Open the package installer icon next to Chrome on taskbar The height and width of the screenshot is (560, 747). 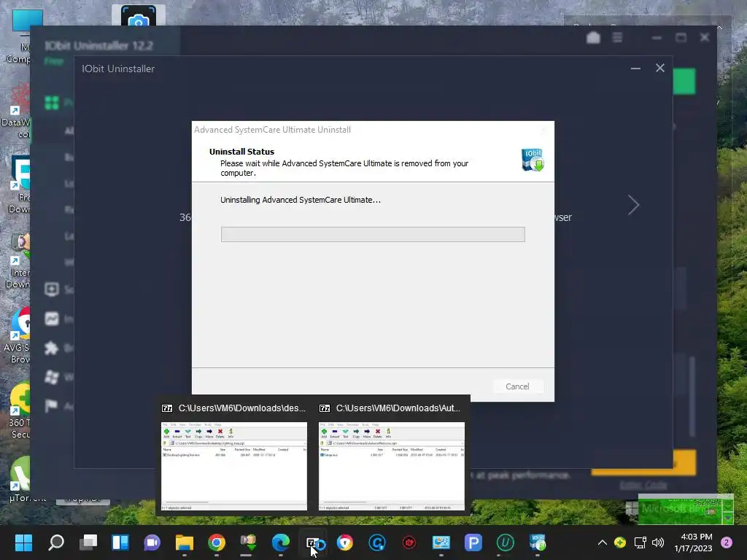[248, 542]
